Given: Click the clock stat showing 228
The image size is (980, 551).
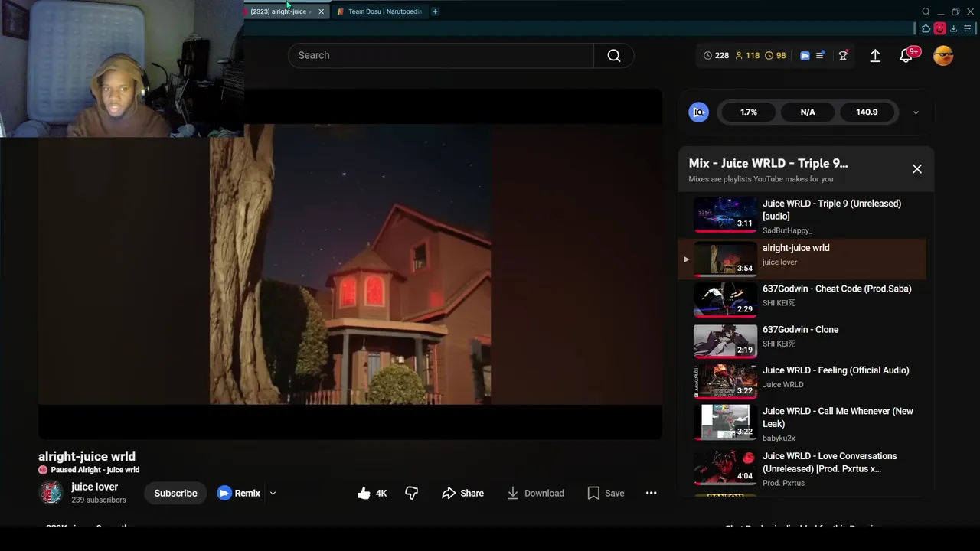Looking at the screenshot, I should 716,55.
